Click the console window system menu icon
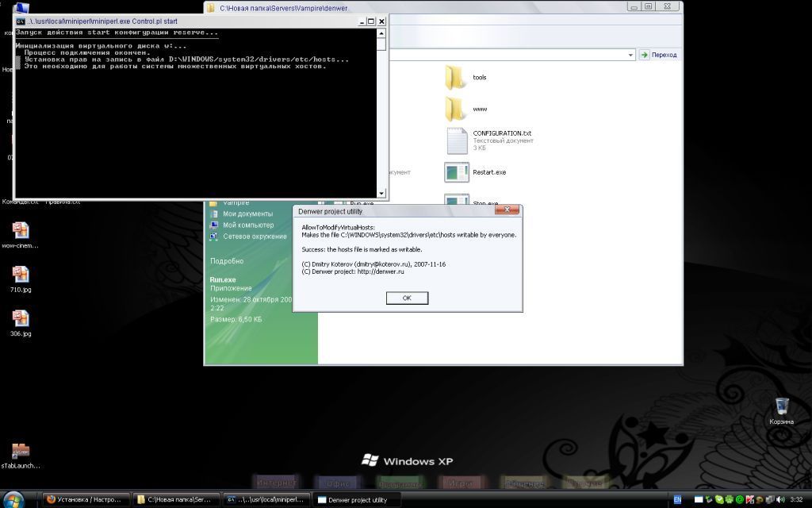Viewport: 812px width, 508px height. pyautogui.click(x=21, y=21)
